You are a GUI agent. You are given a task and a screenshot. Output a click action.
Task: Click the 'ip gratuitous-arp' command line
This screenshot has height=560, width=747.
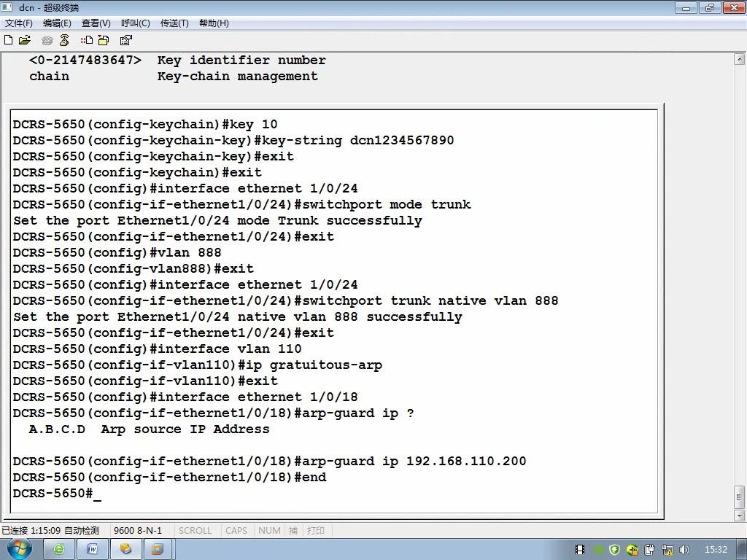pos(197,365)
